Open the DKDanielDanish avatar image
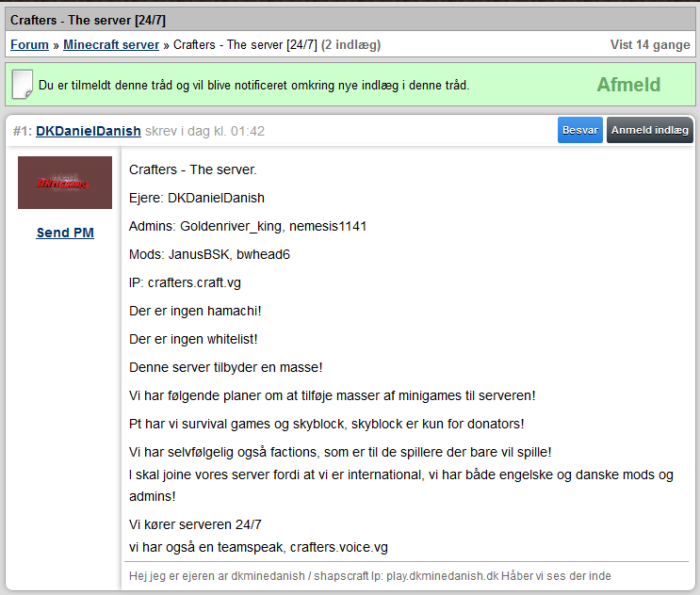 pyautogui.click(x=65, y=183)
